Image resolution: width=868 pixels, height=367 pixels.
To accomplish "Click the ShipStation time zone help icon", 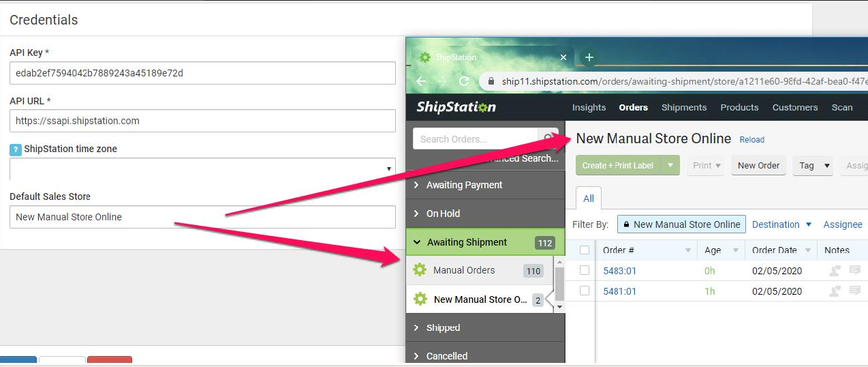I will tap(15, 149).
